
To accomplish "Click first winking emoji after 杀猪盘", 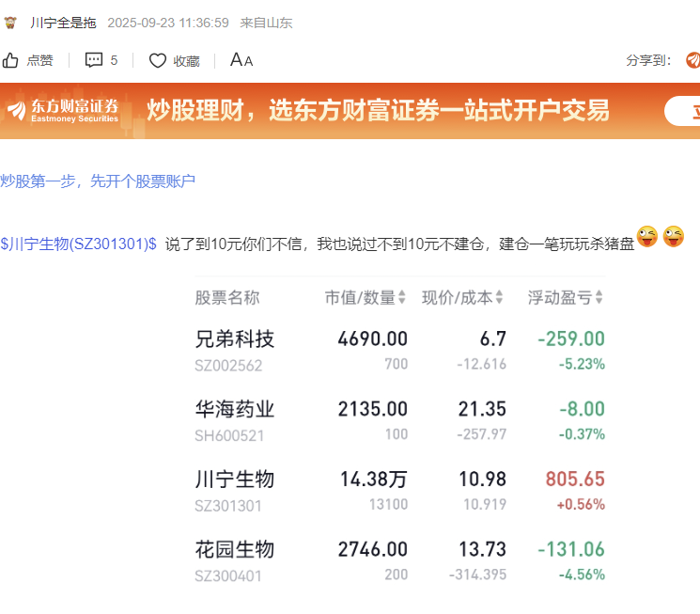I will tap(647, 237).
